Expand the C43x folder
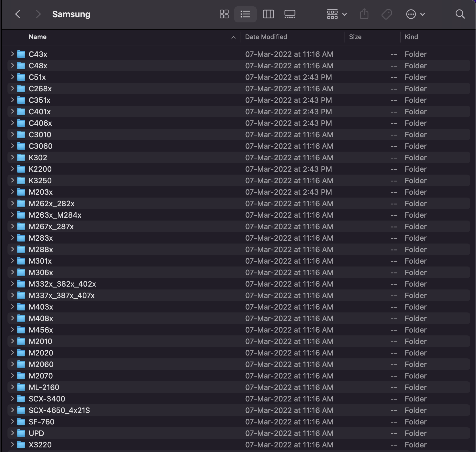This screenshot has height=452, width=476. (x=12, y=54)
